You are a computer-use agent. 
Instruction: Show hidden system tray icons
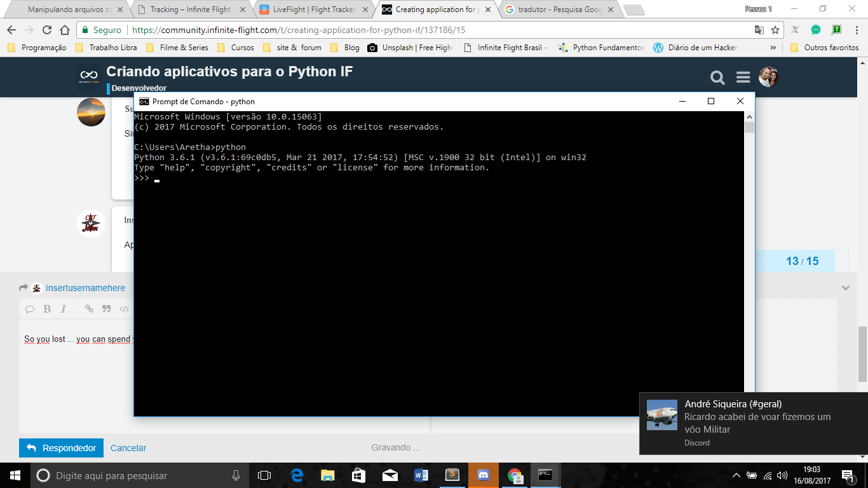pyautogui.click(x=736, y=475)
